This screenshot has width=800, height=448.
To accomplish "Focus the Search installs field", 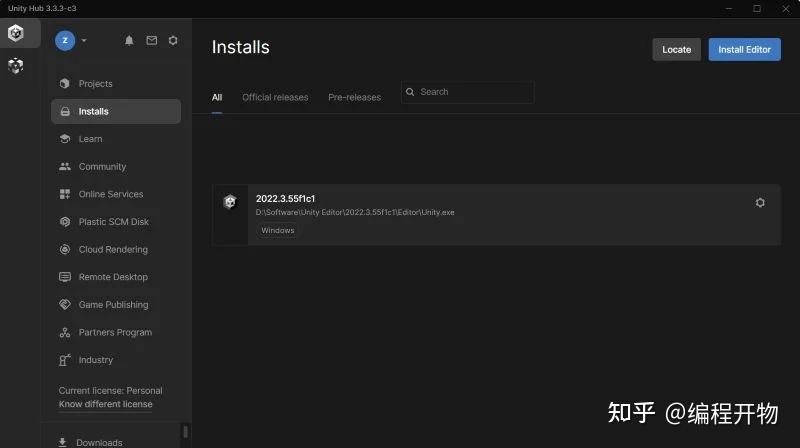I will pos(468,92).
